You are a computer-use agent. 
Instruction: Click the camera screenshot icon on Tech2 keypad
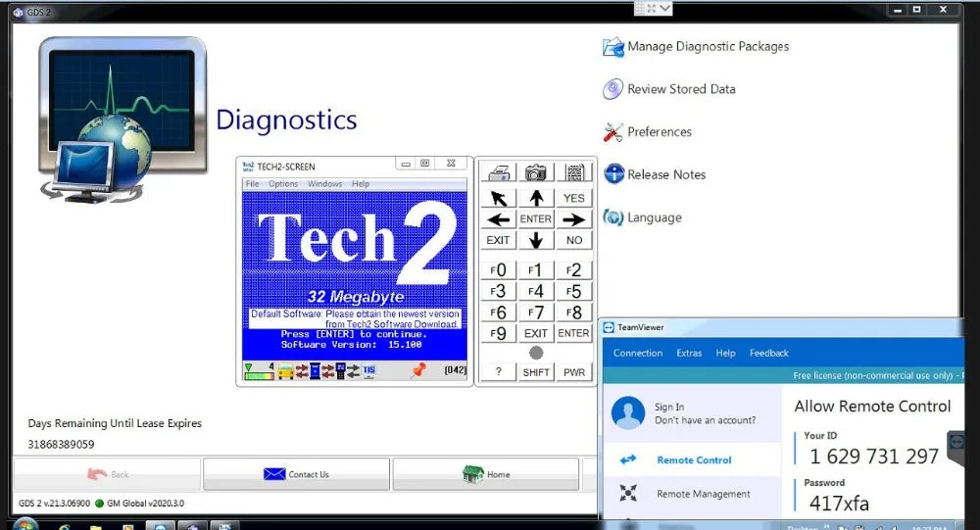click(x=536, y=172)
